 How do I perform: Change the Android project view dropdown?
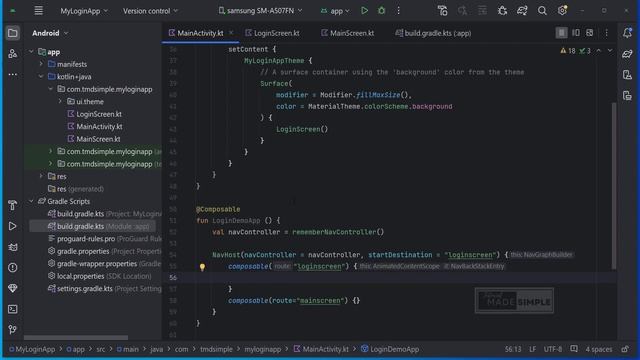pos(50,33)
